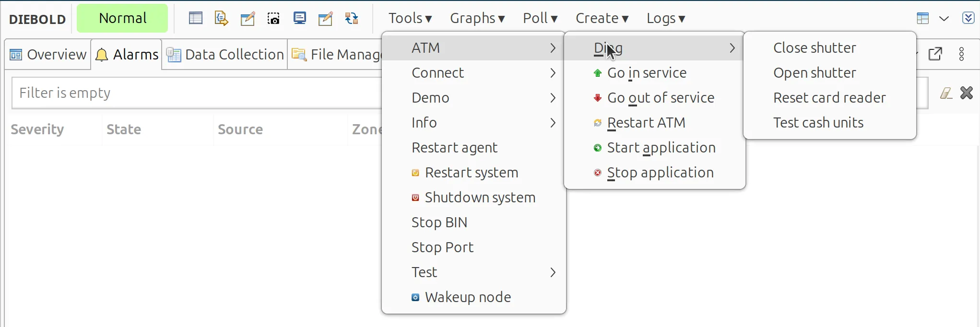Open the Tools menu
Viewport: 980px width, 327px height.
pos(410,18)
